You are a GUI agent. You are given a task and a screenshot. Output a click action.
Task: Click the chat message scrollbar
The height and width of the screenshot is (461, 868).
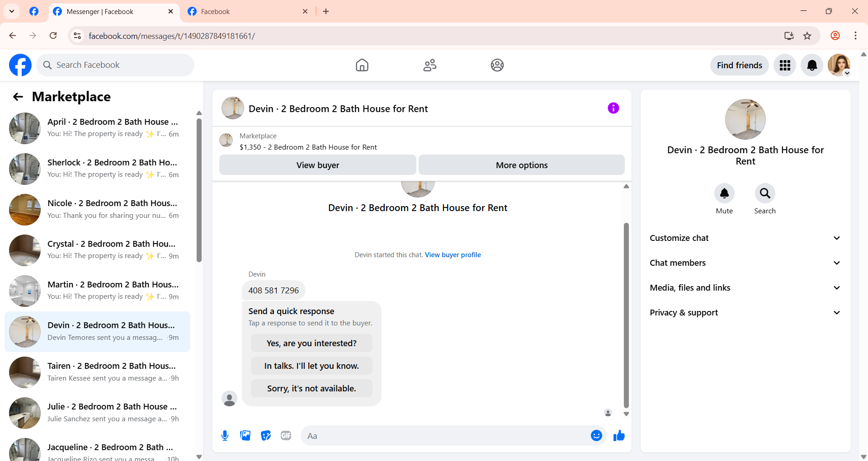[626, 315]
